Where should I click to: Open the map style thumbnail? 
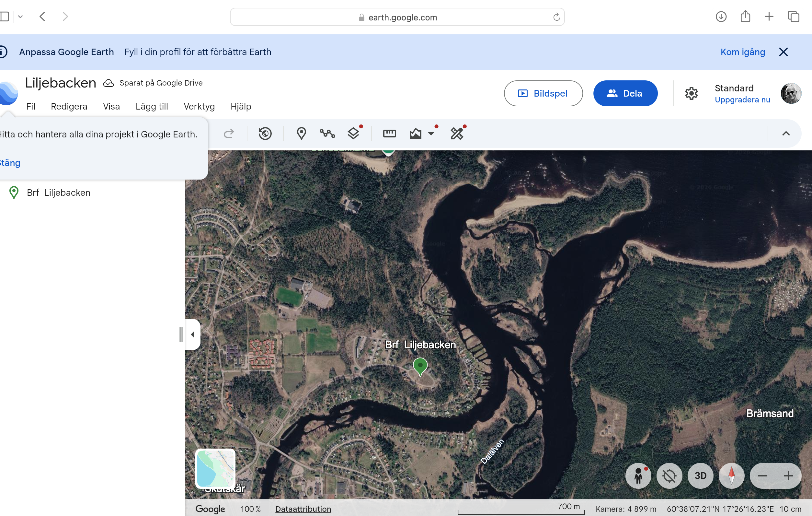215,468
